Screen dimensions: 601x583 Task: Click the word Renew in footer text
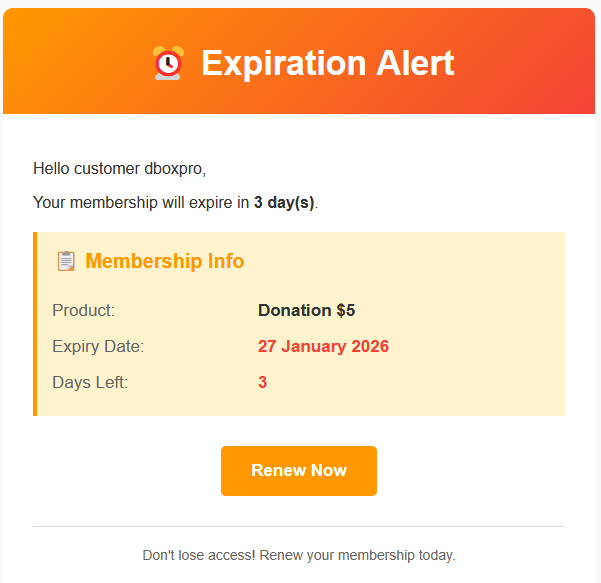point(279,554)
